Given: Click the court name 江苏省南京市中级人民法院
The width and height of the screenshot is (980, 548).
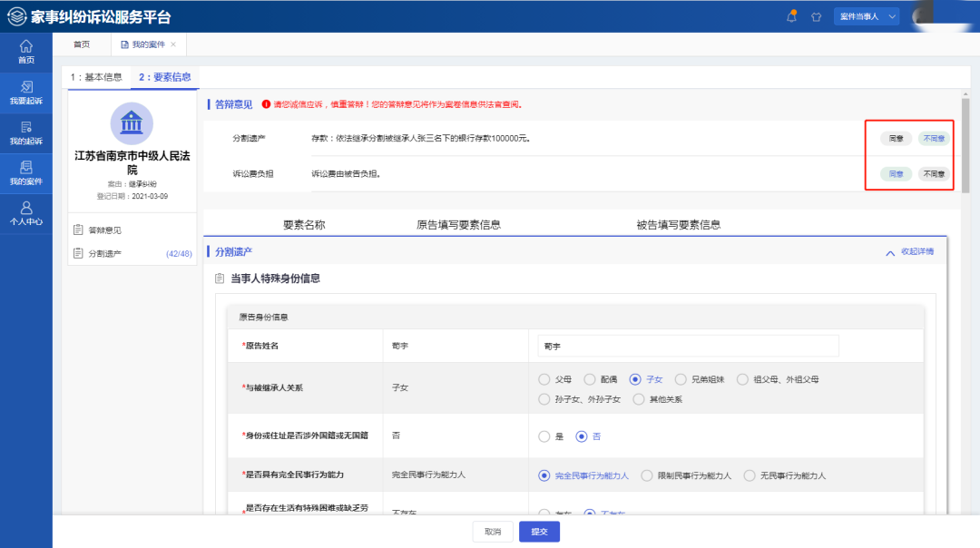Looking at the screenshot, I should click(132, 162).
